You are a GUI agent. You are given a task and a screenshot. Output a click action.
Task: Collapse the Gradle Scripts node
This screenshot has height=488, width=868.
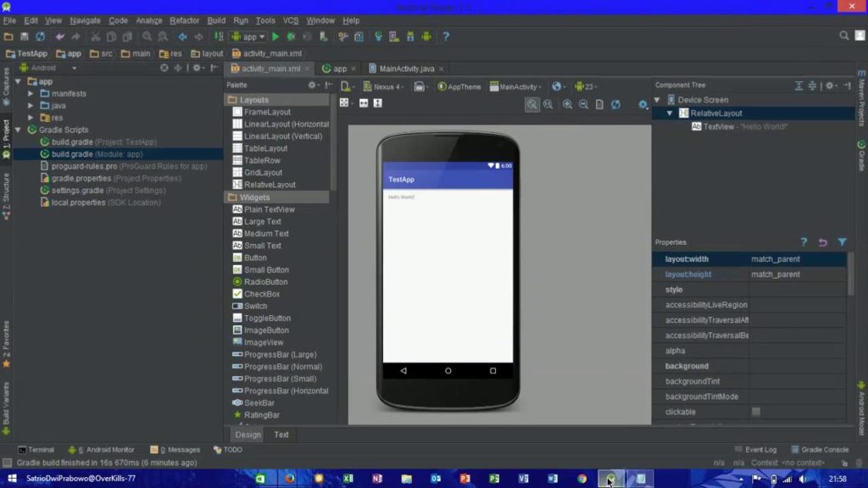[x=19, y=130]
